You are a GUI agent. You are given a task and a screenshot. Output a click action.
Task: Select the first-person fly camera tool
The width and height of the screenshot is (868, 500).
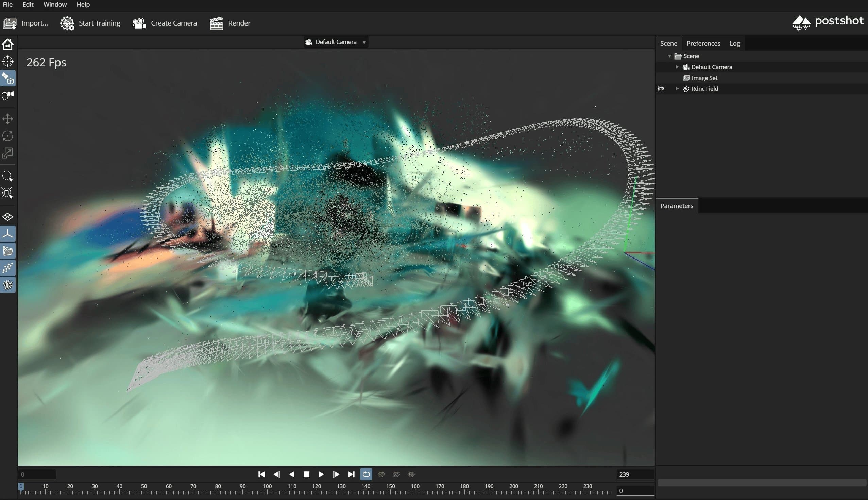click(7, 96)
